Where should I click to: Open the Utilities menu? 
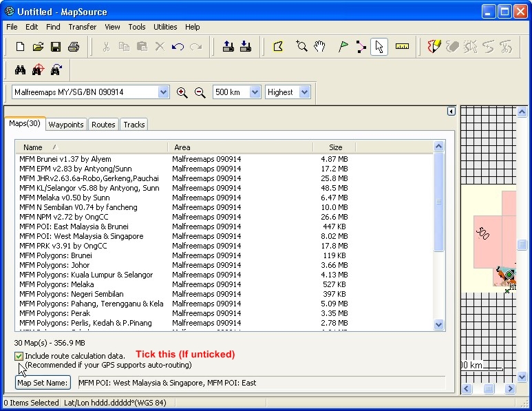click(x=165, y=27)
